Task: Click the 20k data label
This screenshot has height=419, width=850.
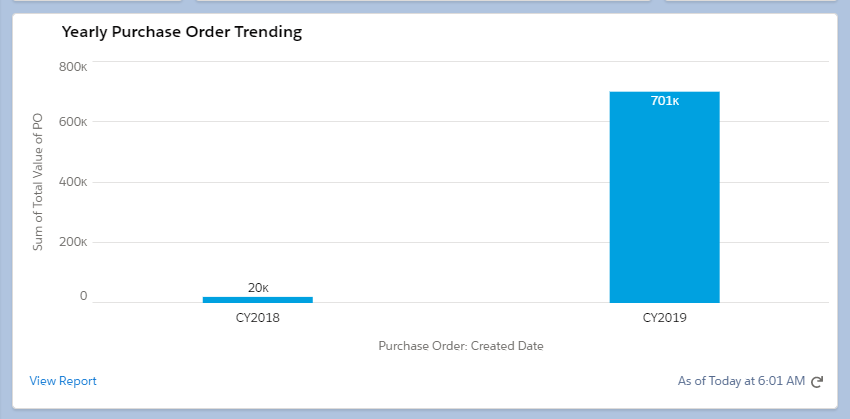Action: (258, 288)
